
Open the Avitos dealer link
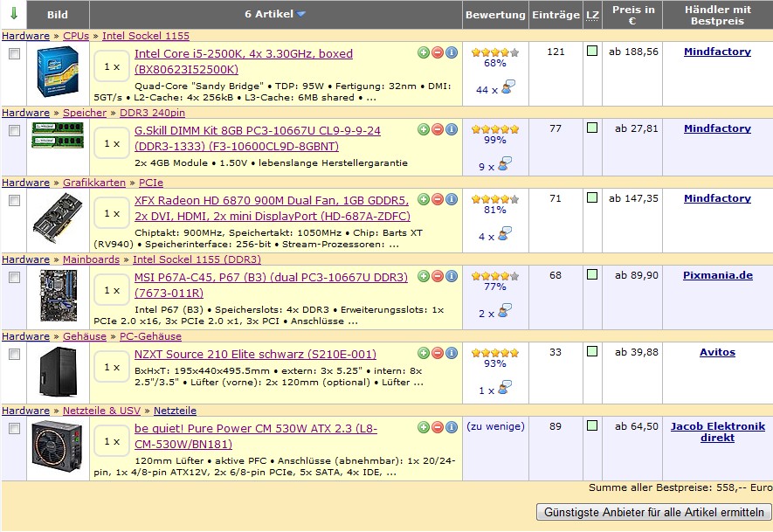click(x=717, y=352)
